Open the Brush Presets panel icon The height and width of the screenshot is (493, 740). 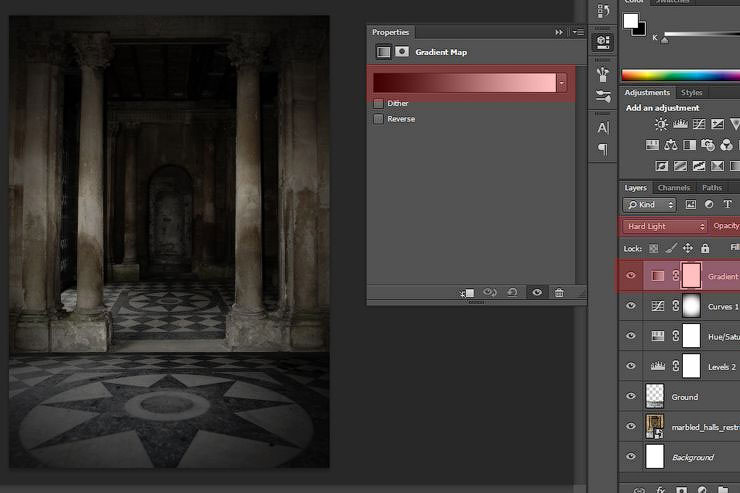pyautogui.click(x=603, y=73)
